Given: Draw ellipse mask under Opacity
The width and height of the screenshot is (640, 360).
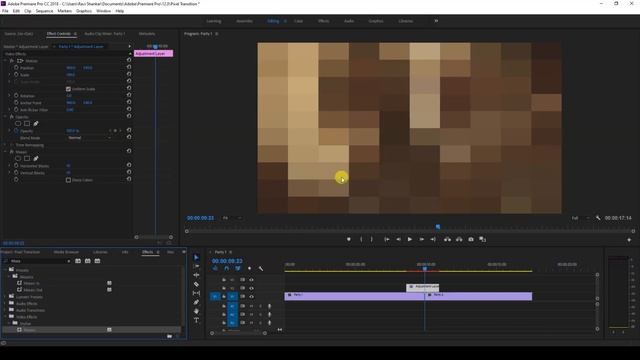Looking at the screenshot, I should (x=18, y=123).
